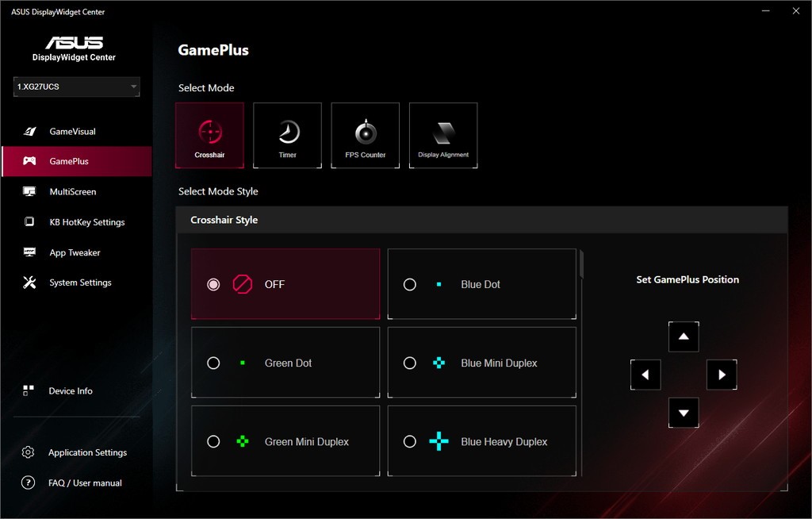
Task: Open the 1.XG27UCS monitor dropdown
Action: pyautogui.click(x=77, y=86)
